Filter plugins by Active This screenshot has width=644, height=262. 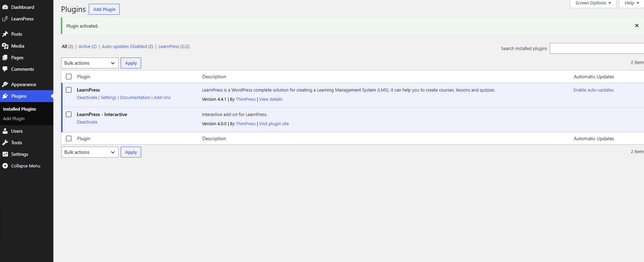pos(85,47)
